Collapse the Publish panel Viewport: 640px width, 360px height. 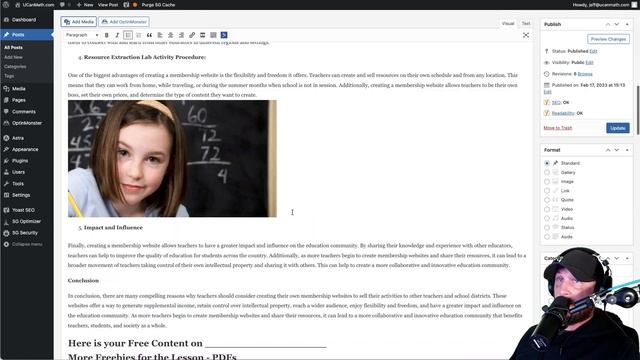pyautogui.click(x=627, y=24)
